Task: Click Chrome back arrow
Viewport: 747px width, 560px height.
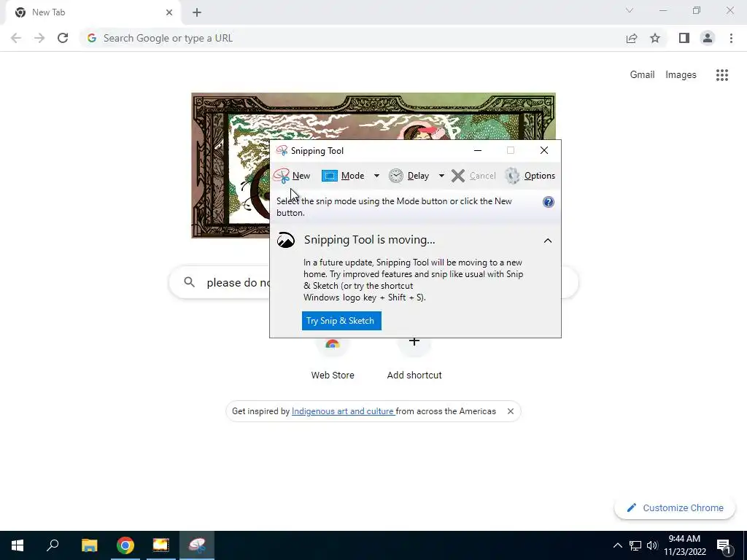Action: [16, 38]
